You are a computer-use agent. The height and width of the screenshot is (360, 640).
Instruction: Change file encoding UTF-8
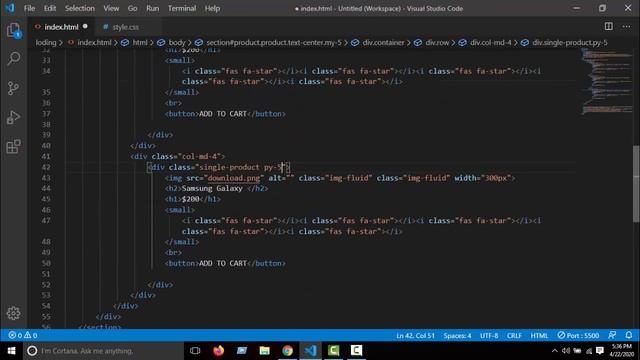(x=489, y=335)
